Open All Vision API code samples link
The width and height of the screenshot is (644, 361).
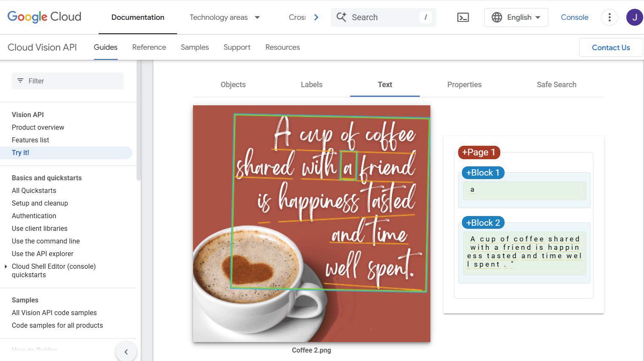point(54,313)
